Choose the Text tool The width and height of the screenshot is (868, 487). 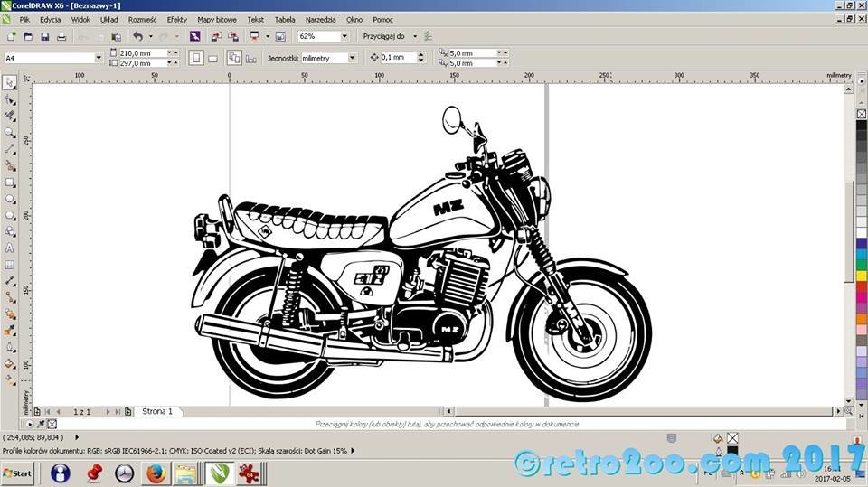(10, 248)
